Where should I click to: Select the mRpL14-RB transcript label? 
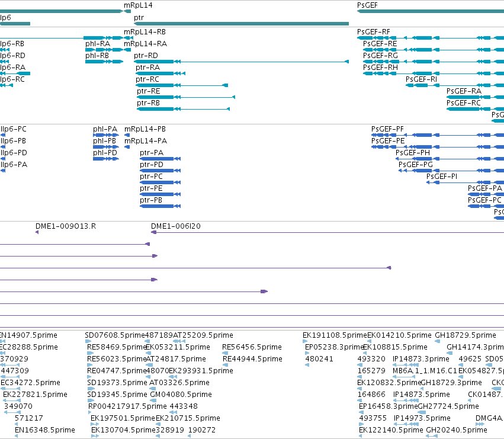145,32
